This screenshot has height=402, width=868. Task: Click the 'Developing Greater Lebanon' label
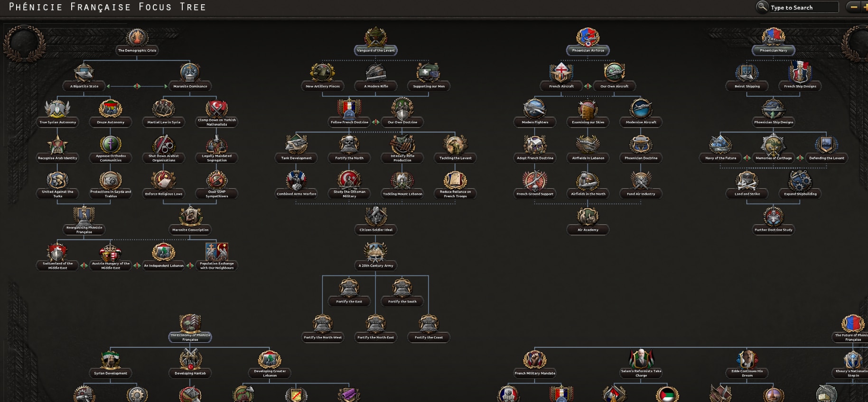click(x=270, y=373)
